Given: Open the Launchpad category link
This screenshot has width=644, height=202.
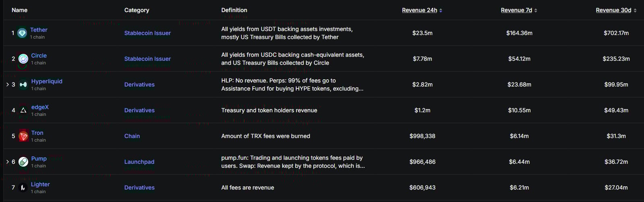Looking at the screenshot, I should pyautogui.click(x=139, y=162).
